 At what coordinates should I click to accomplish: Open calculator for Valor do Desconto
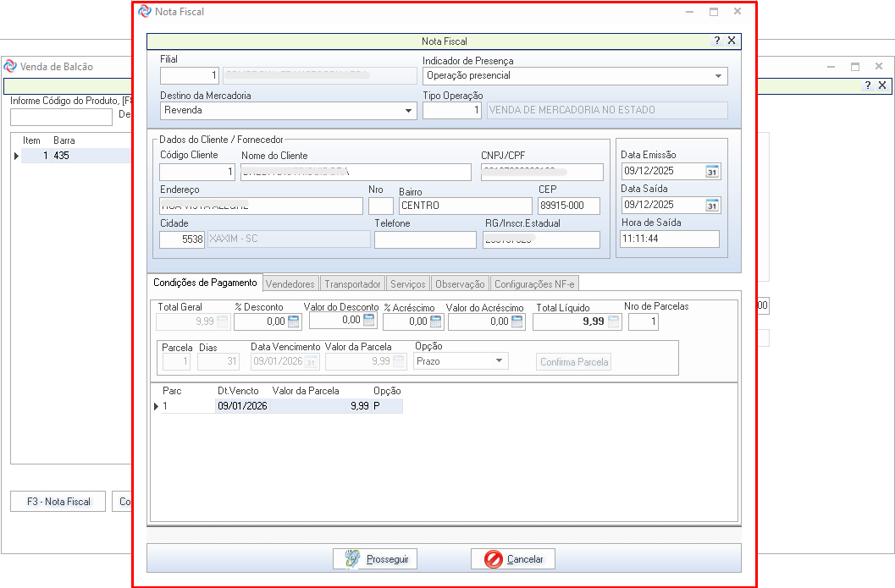(368, 321)
